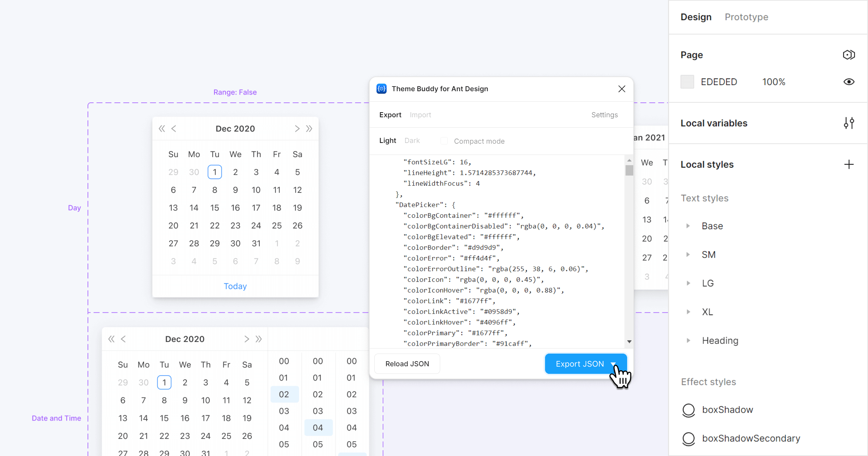Enable Compact mode checkbox
This screenshot has width=868, height=456.
point(444,141)
